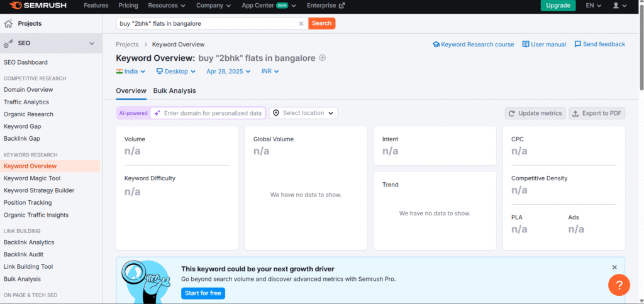644x304 pixels.
Task: Open the INR currency dropdown
Action: (270, 72)
